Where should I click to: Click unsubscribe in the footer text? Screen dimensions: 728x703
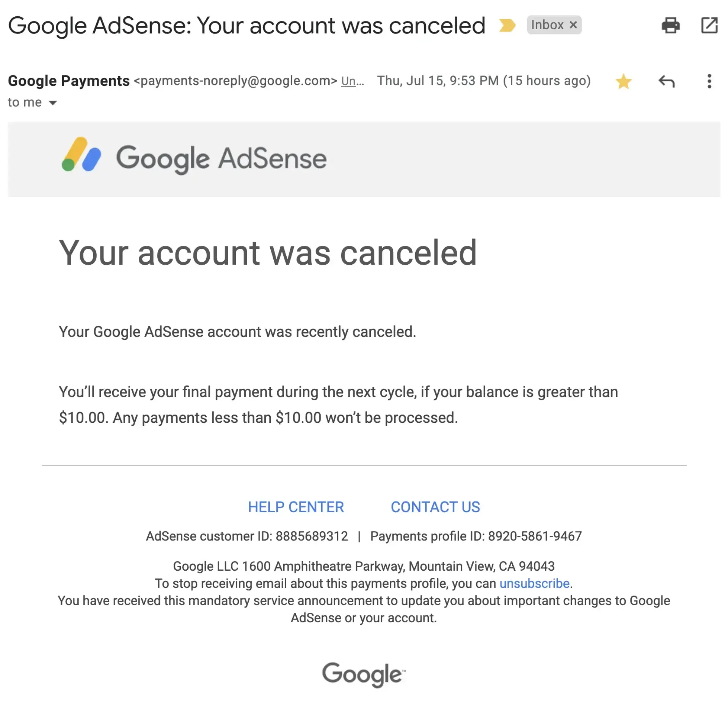534,584
